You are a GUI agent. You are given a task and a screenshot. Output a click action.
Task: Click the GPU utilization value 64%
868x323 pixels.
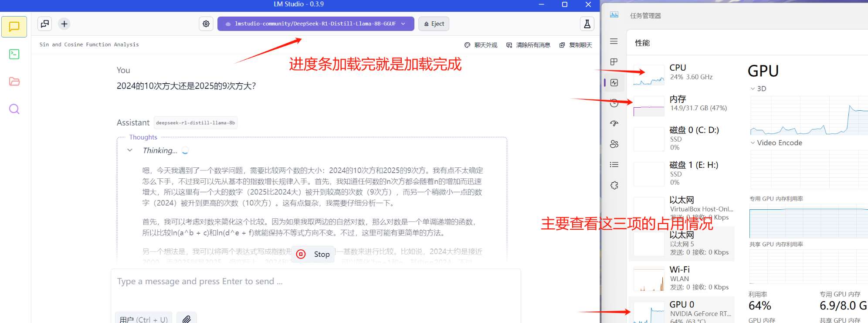click(x=760, y=306)
